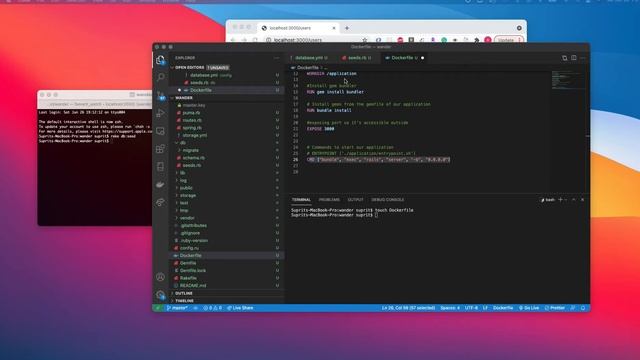Screen dimensions: 640x360
Task: Switch to the DEBUG CONSOLE panel tab
Action: click(x=387, y=200)
